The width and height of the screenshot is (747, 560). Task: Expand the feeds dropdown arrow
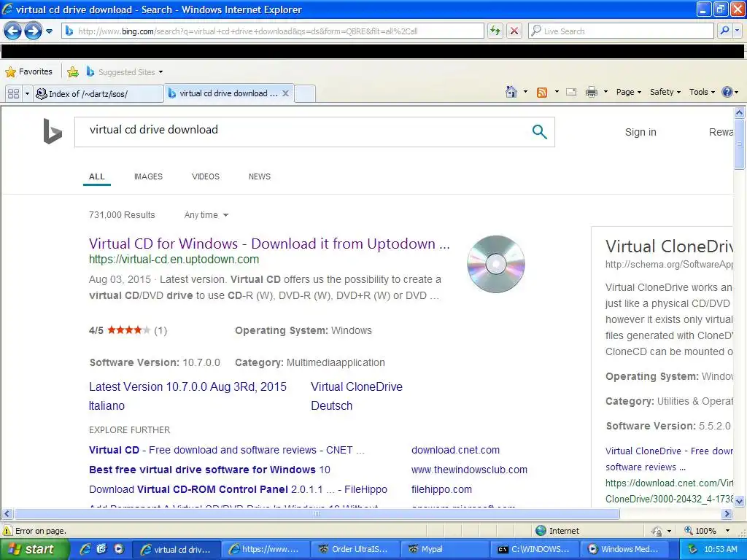[x=557, y=92]
